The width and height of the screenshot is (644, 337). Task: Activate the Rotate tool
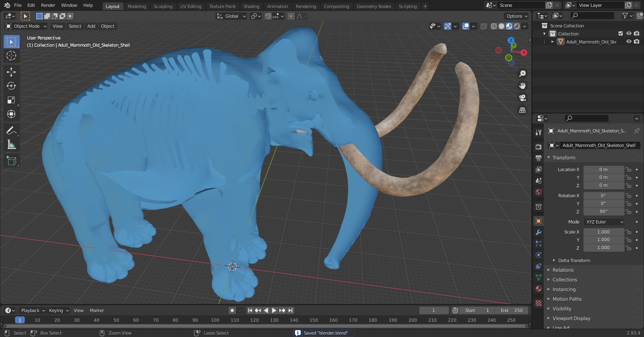point(11,86)
